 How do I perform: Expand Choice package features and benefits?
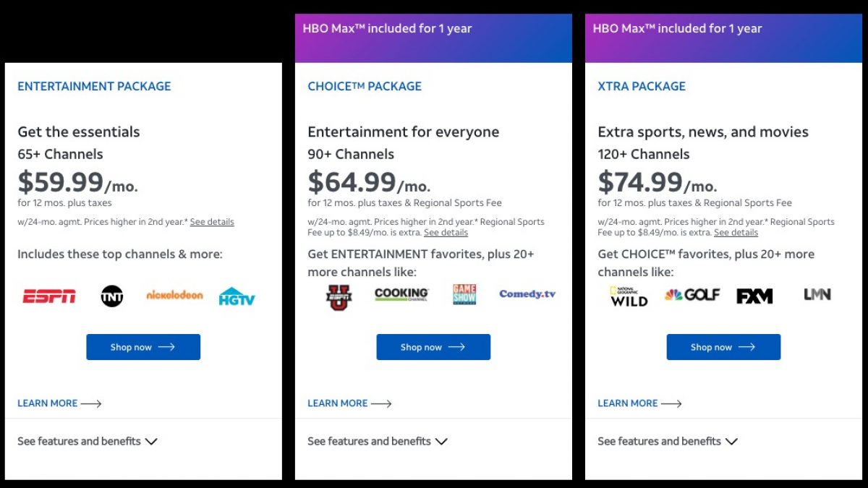coord(378,441)
